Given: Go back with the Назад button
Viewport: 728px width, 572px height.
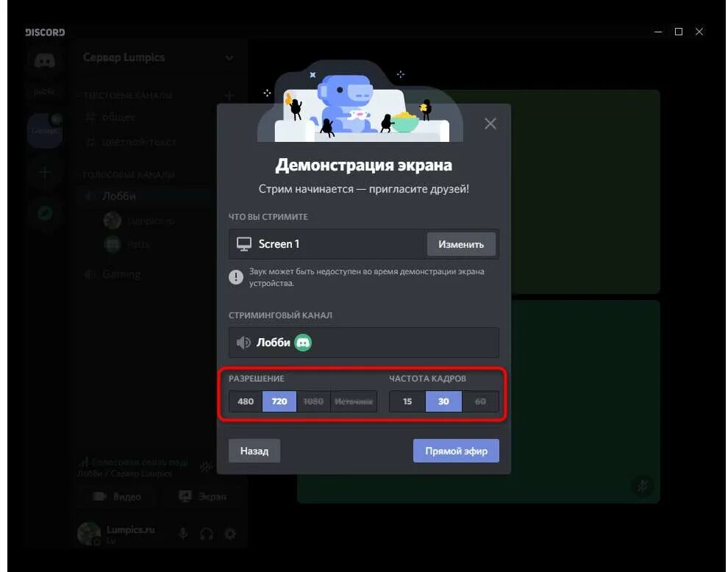Looking at the screenshot, I should 254,451.
